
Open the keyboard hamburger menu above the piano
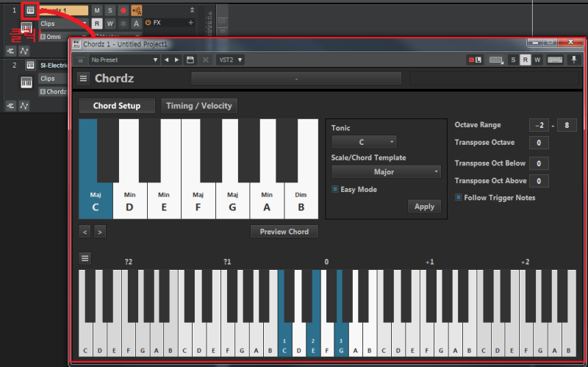point(85,258)
